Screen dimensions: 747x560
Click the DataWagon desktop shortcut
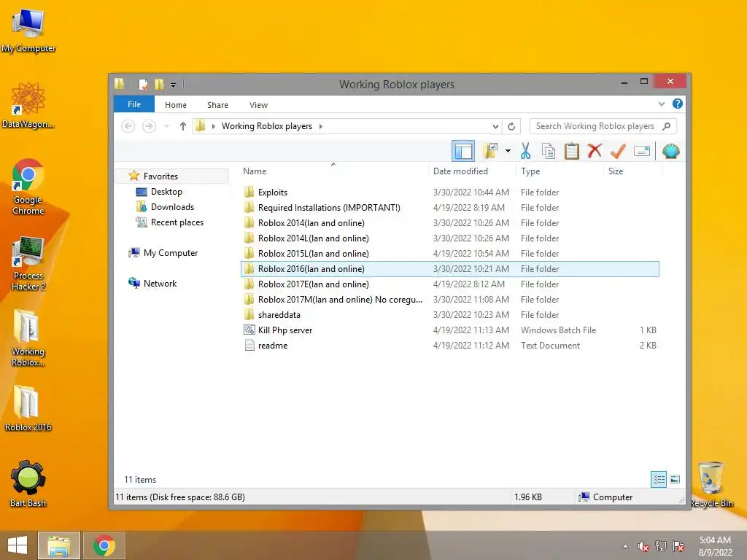point(28,105)
